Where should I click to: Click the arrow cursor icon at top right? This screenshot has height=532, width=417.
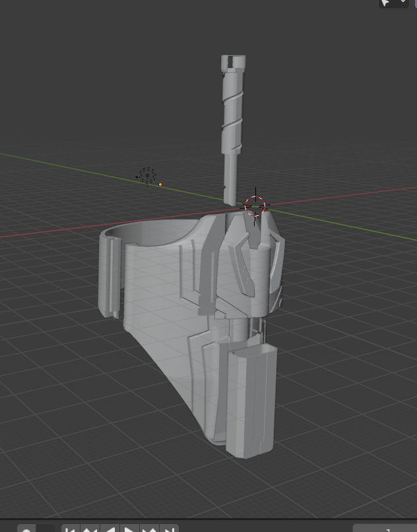[386, 3]
